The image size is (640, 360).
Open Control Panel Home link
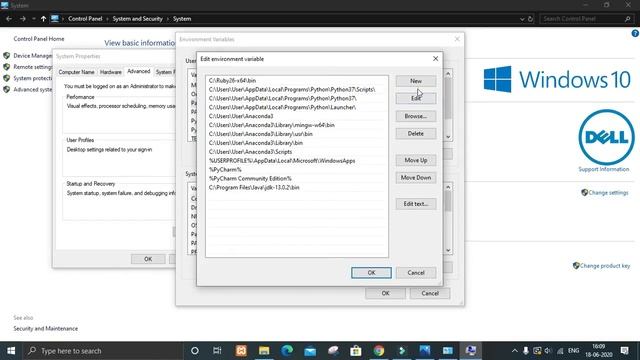(x=39, y=39)
